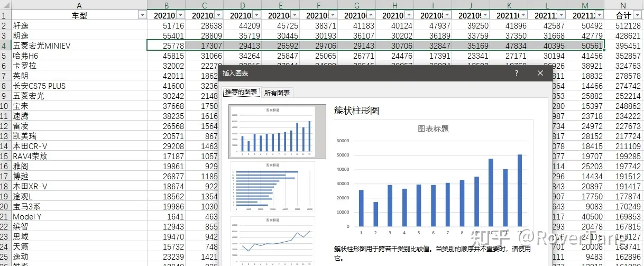Switch to the 所有图表 tab

tap(277, 93)
